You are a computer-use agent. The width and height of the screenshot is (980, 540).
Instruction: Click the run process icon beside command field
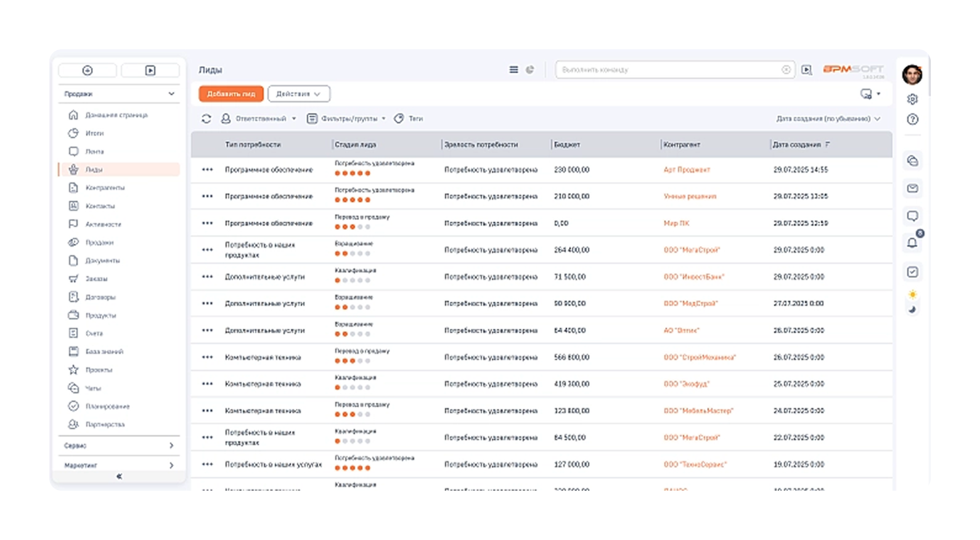(x=806, y=70)
